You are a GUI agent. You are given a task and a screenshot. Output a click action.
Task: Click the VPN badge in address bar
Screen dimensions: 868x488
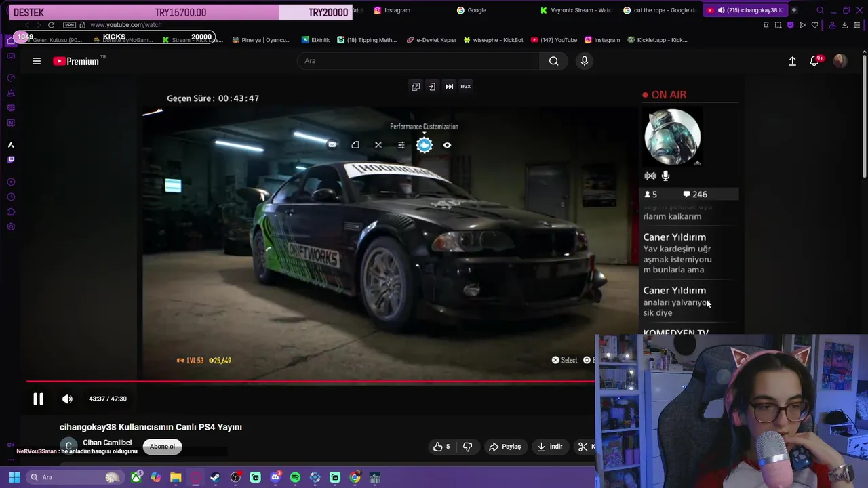pyautogui.click(x=69, y=25)
